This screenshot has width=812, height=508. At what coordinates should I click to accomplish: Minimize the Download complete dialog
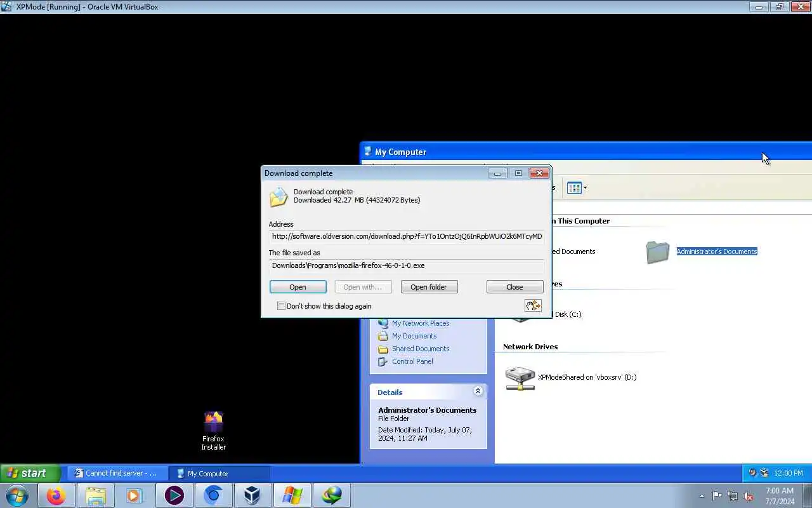point(497,173)
